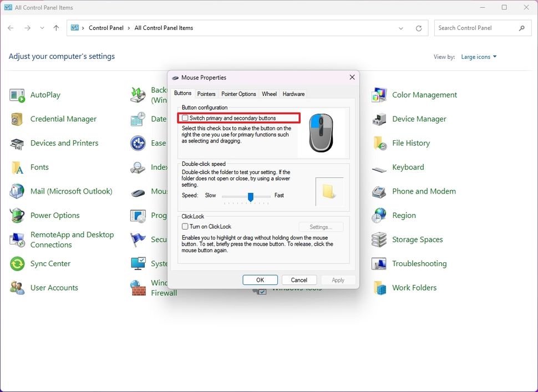The image size is (538, 392).
Task: Open the Wheel tab
Action: coord(269,94)
